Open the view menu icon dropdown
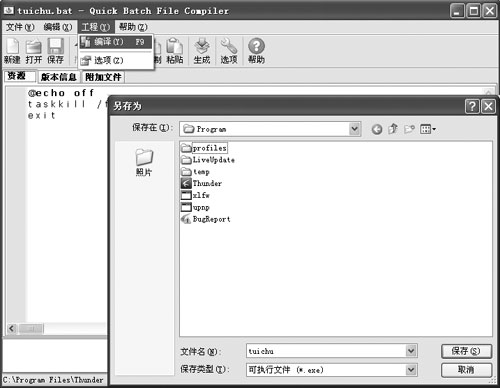 point(428,129)
